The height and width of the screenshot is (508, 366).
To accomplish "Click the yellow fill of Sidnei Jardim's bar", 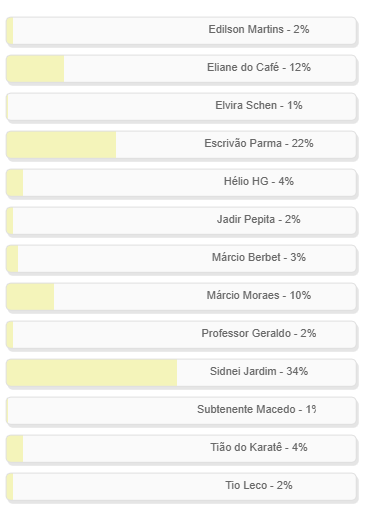I will coord(92,372).
